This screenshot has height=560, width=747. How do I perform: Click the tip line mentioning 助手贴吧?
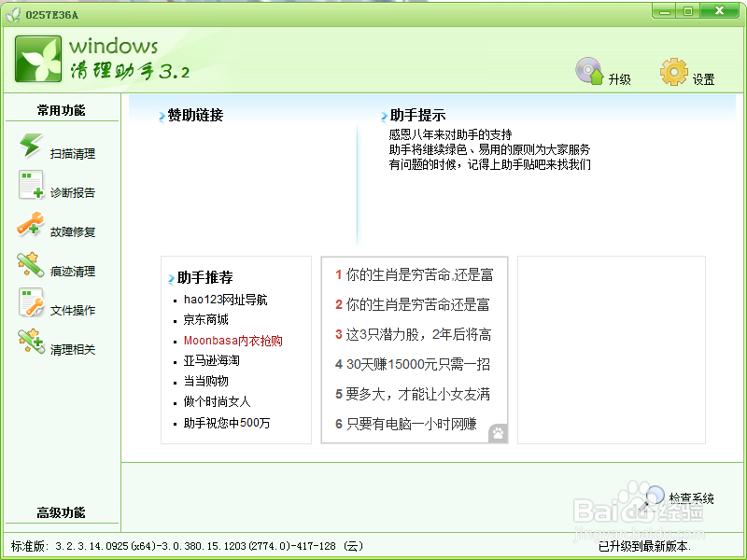[489, 165]
